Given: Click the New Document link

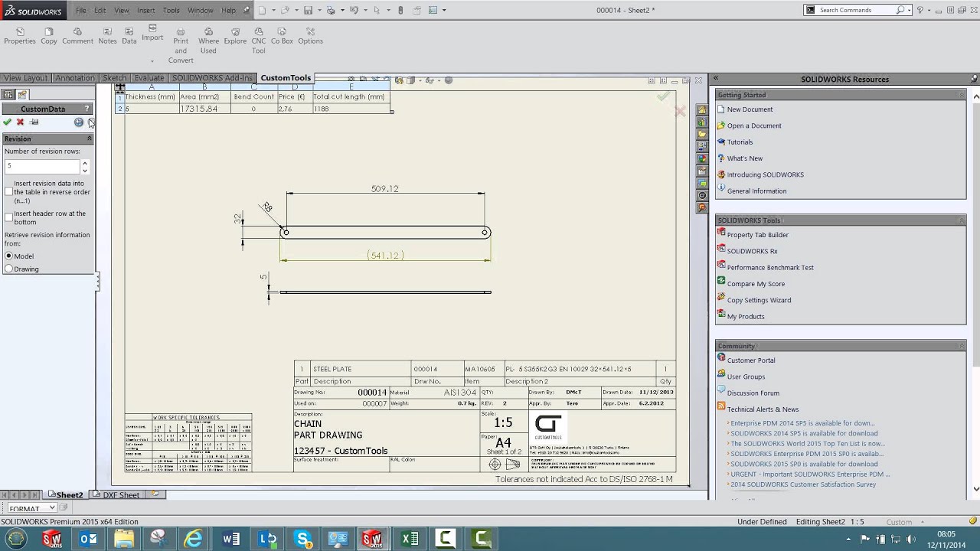Looking at the screenshot, I should pos(750,109).
